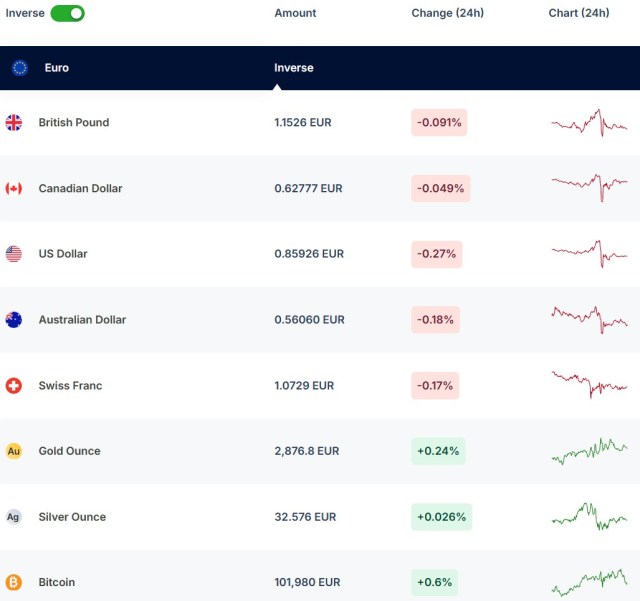Click the Canadian Dollar flag icon
This screenshot has width=640, height=601.
coord(14,188)
